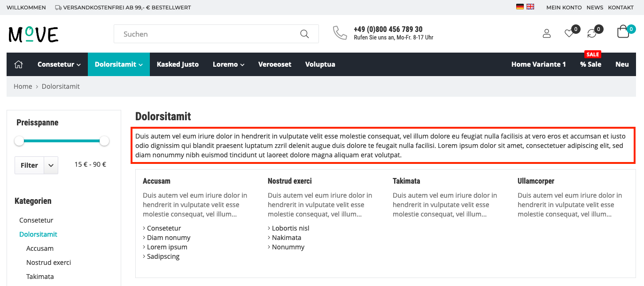Click the search magnifier icon
The image size is (644, 286).
(304, 34)
